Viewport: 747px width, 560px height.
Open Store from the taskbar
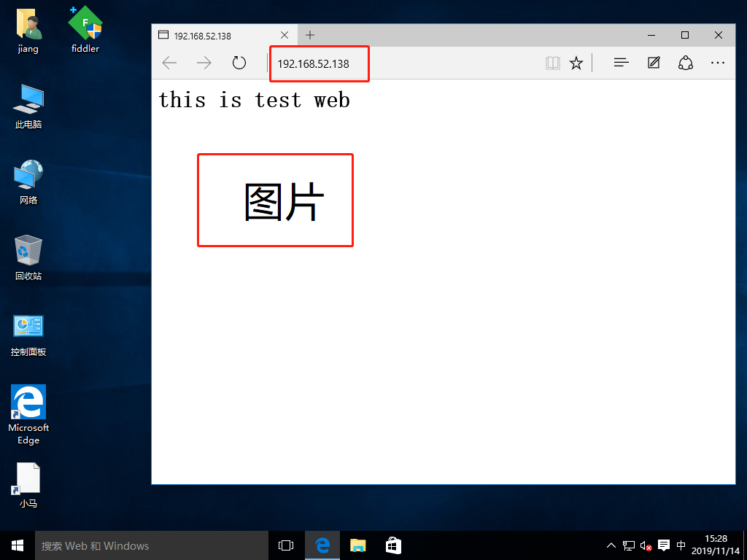click(x=393, y=545)
